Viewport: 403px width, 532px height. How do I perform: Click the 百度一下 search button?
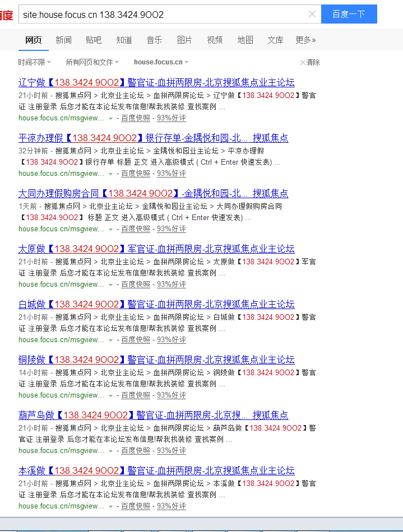click(x=349, y=14)
